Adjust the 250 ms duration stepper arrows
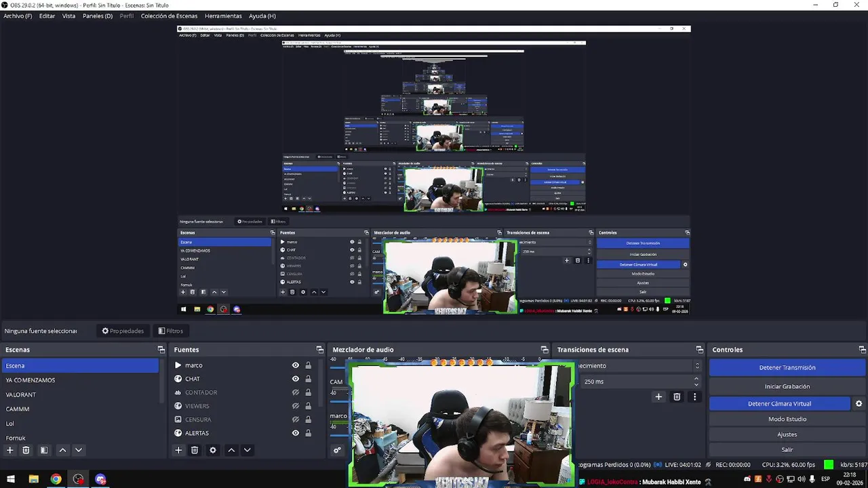 [696, 382]
